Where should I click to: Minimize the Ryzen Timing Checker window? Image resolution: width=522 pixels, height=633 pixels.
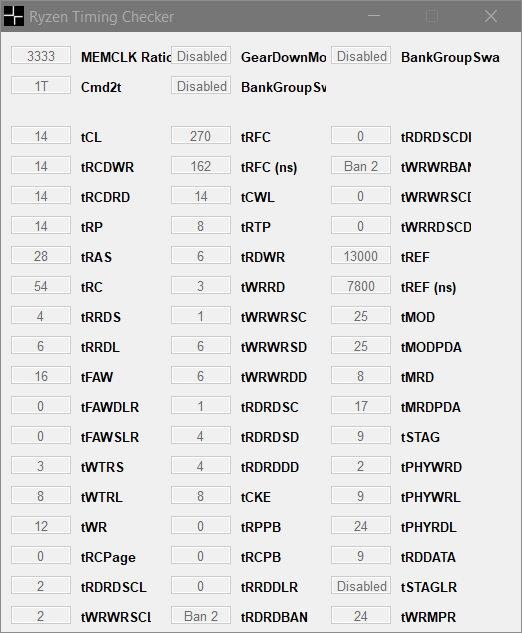pyautogui.click(x=374, y=16)
